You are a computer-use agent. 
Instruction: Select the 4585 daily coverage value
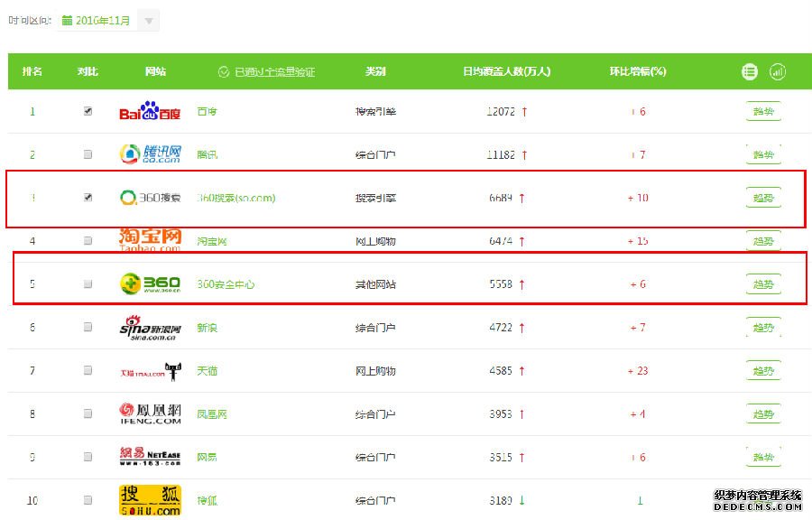pos(501,371)
